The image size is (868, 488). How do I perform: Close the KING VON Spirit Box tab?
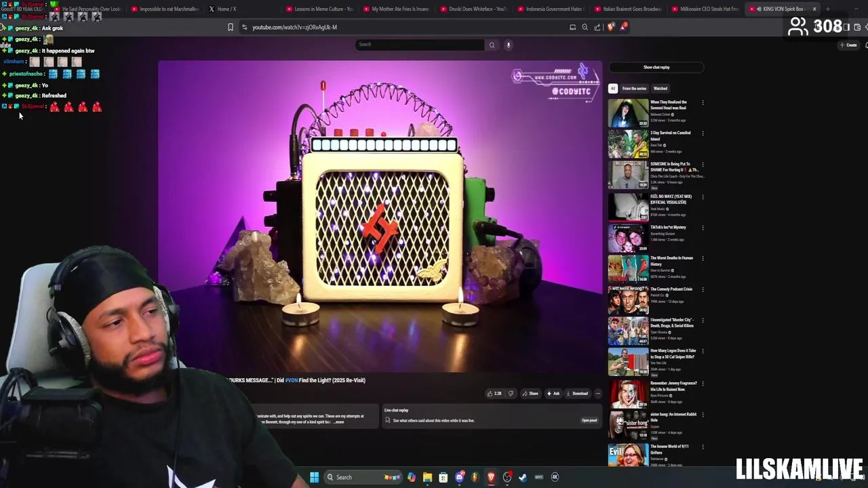(x=814, y=9)
